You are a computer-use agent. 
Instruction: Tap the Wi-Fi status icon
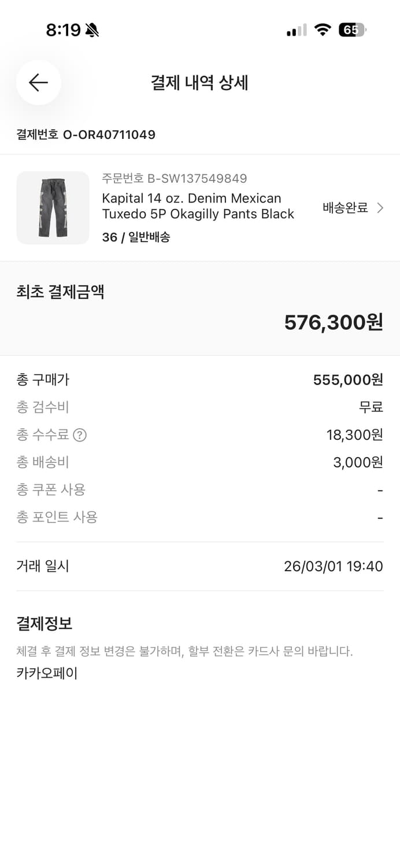323,28
